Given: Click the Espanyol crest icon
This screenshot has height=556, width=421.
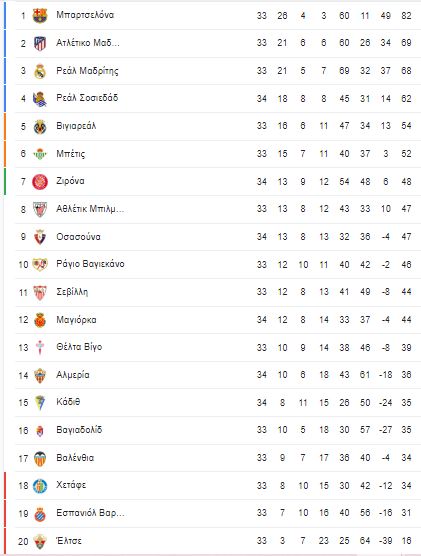Looking at the screenshot, I should (x=40, y=513).
